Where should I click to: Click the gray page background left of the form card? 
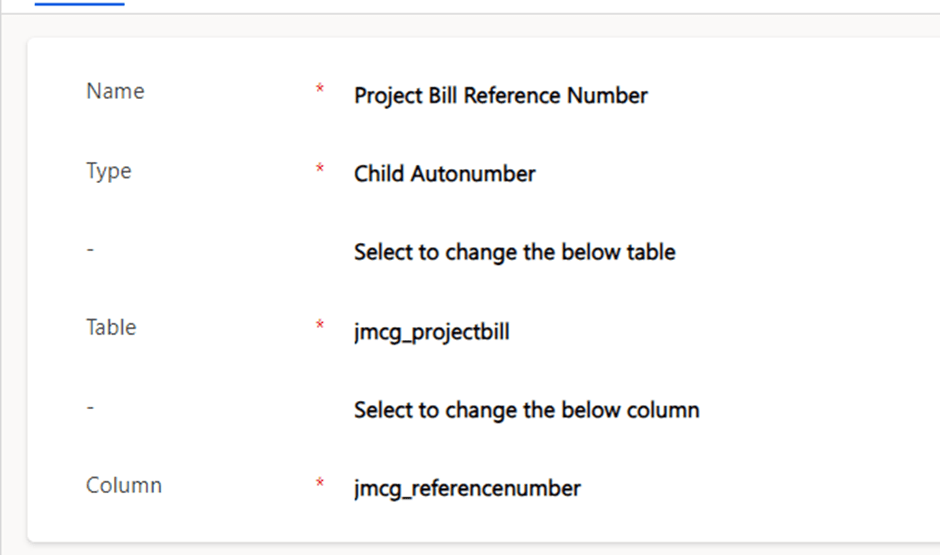[12, 300]
